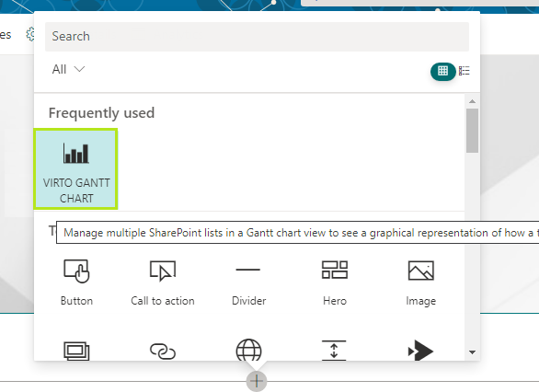539x392 pixels.
Task: Click the scrollbar up arrow
Action: coord(472,101)
